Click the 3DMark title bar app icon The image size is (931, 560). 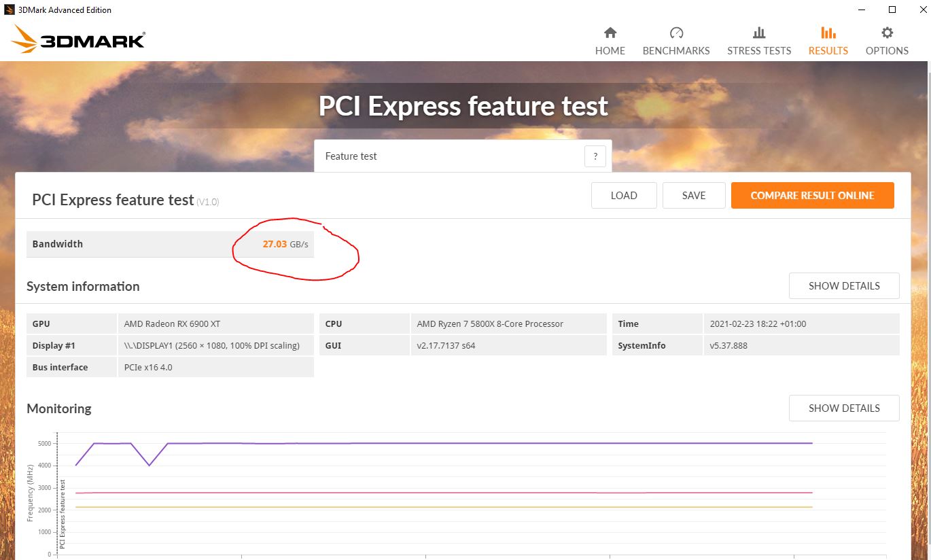(x=10, y=10)
